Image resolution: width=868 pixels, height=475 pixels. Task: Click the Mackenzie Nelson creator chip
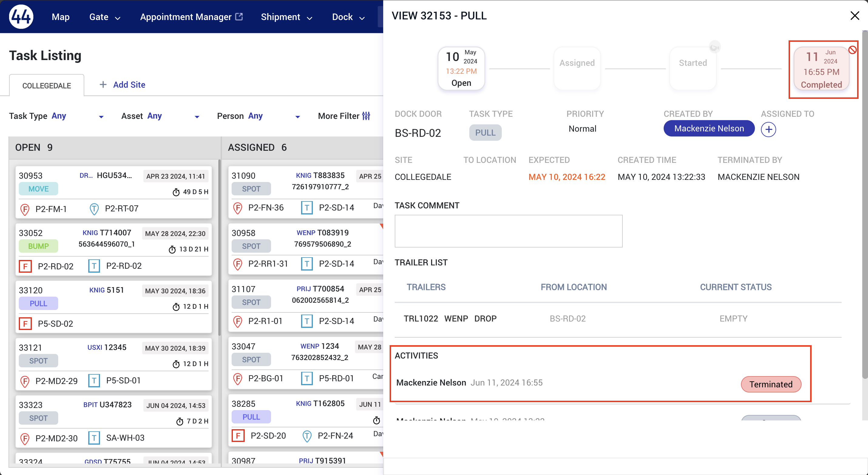tap(709, 128)
